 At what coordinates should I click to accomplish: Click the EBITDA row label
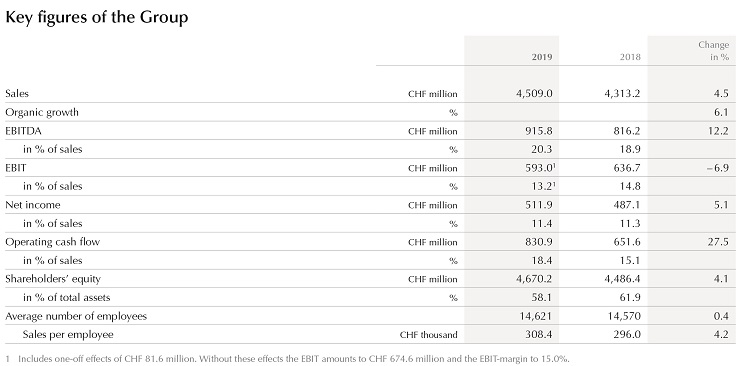point(24,131)
